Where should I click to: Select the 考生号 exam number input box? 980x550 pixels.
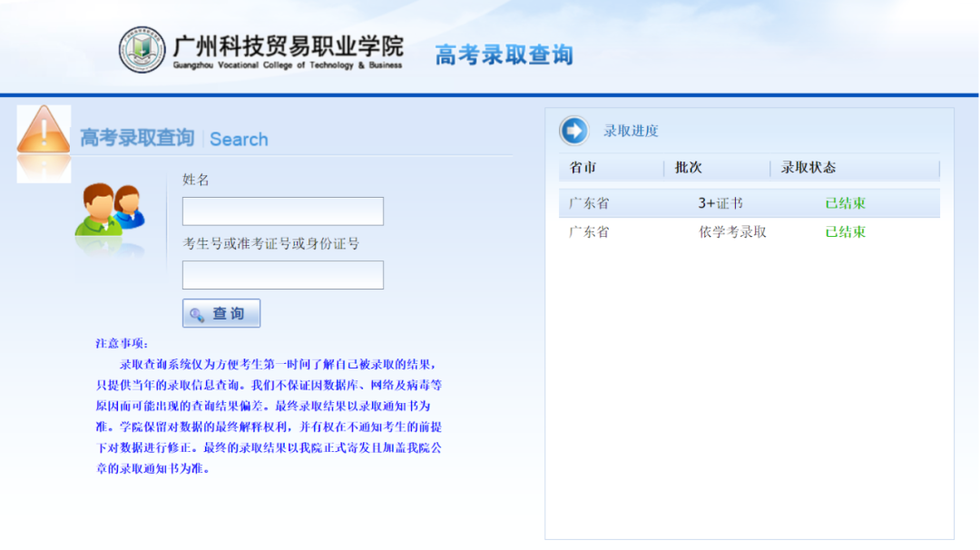pos(282,275)
